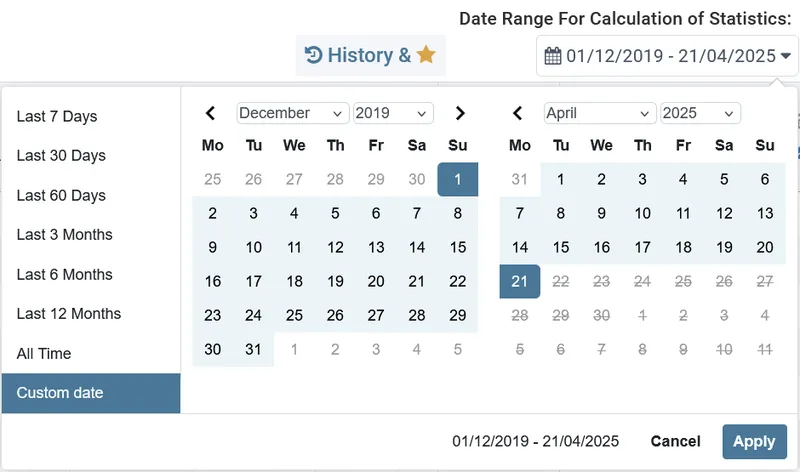Click the calendar icon in date range field
800x472 pixels.
[x=553, y=56]
